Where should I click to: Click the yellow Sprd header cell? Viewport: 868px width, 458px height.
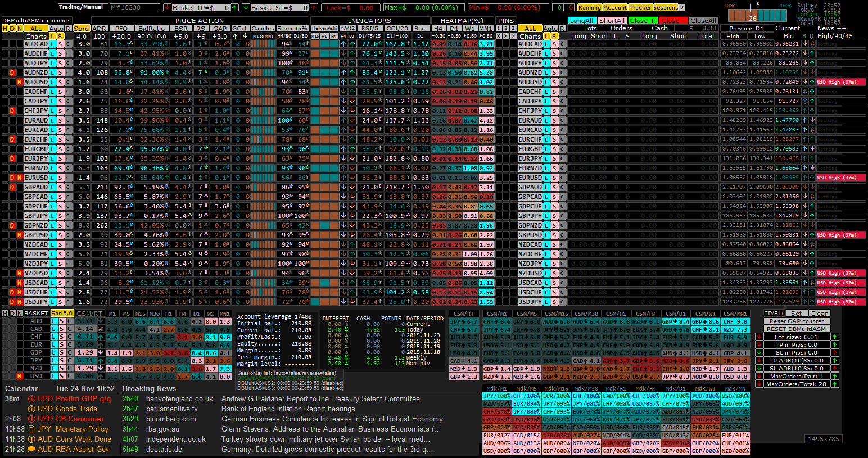point(81,28)
